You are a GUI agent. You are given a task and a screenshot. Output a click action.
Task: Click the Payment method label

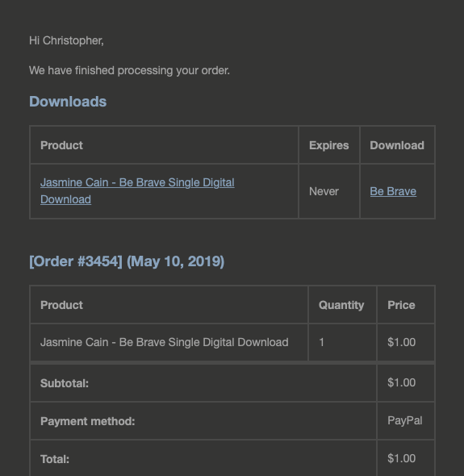pyautogui.click(x=87, y=421)
